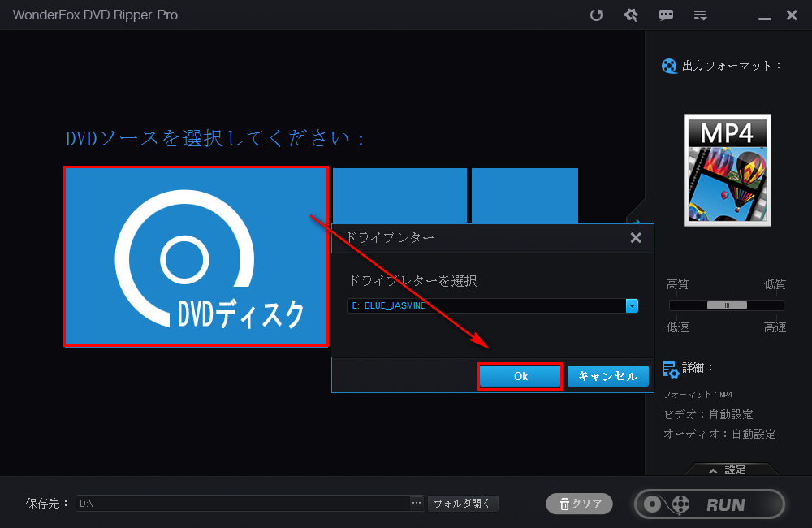This screenshot has height=528, width=812.
Task: Click the 保存先： label
Action: (x=48, y=503)
